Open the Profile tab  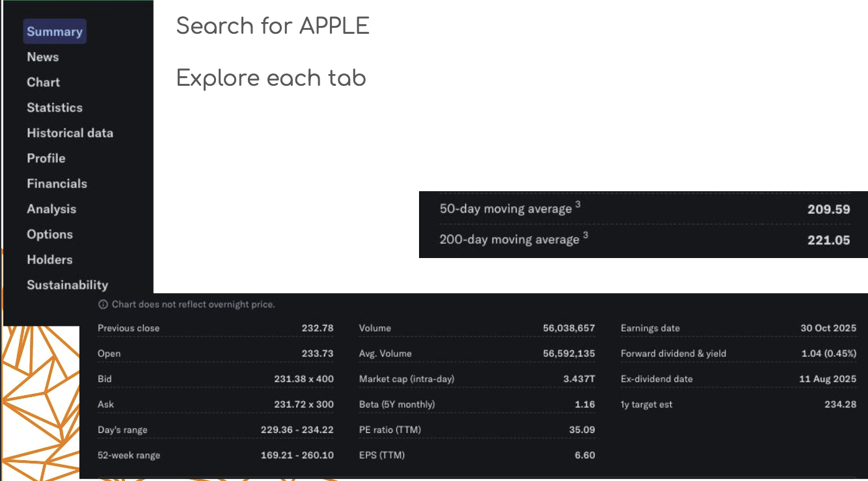46,158
